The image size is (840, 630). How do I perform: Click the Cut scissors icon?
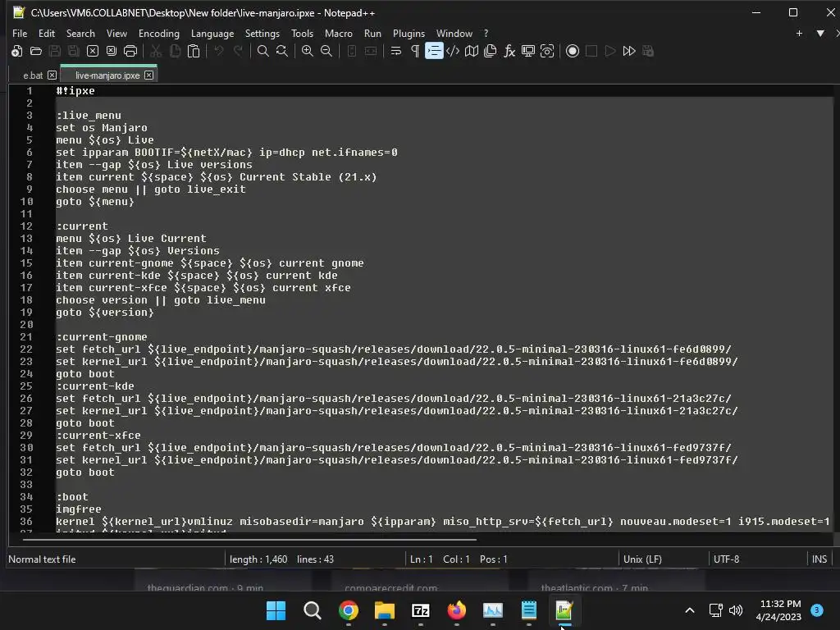point(156,51)
